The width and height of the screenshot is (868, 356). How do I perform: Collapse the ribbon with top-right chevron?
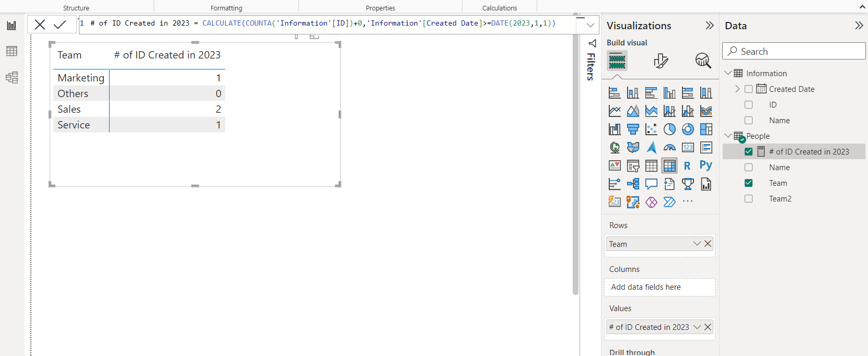tap(862, 7)
